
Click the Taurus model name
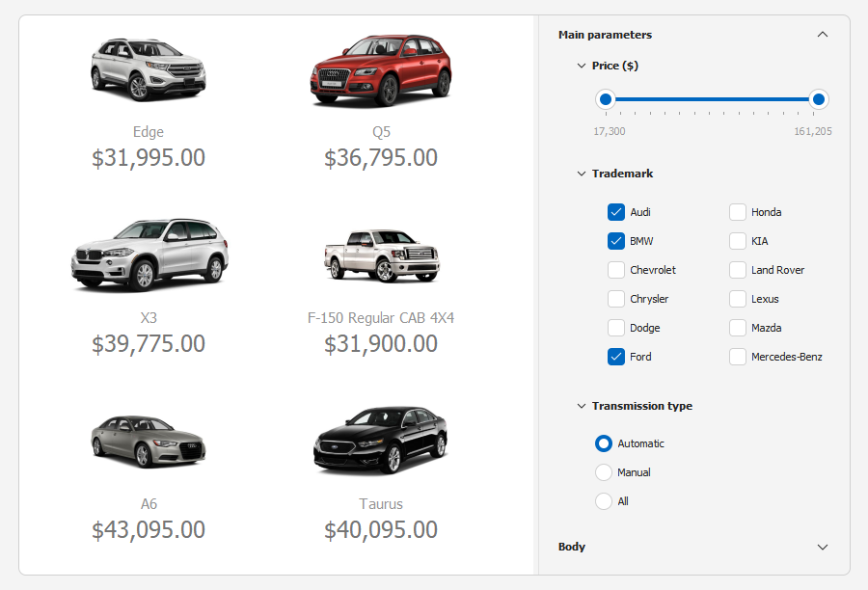tap(381, 503)
